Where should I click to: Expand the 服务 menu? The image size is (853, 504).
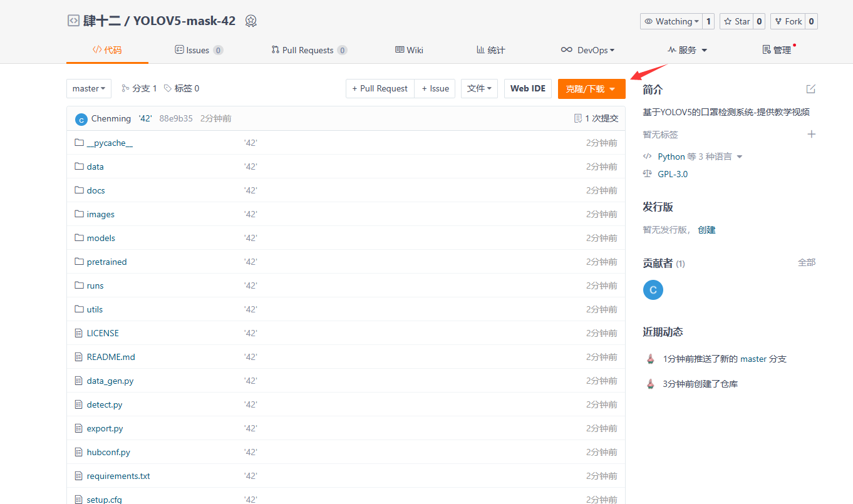pos(687,50)
